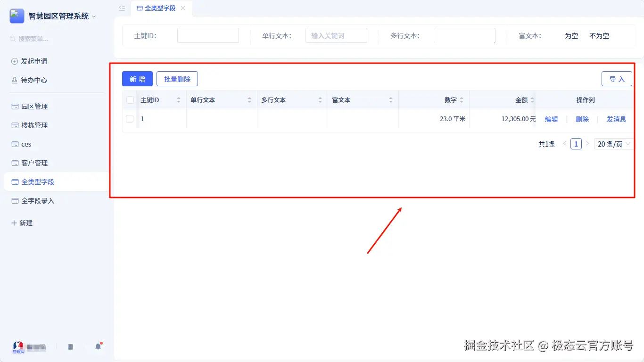The width and height of the screenshot is (644, 362).
Task: Open the 客户管理 menu item
Action: click(57, 163)
